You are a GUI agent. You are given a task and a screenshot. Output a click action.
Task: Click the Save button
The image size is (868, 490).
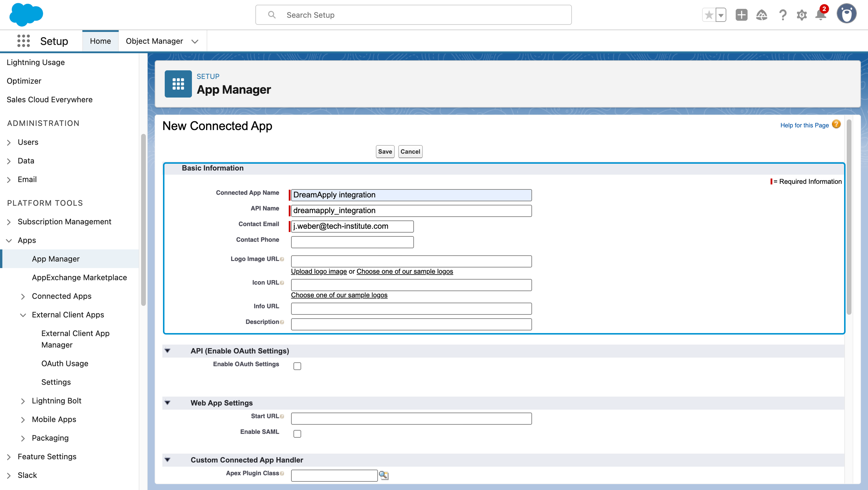[x=385, y=151]
